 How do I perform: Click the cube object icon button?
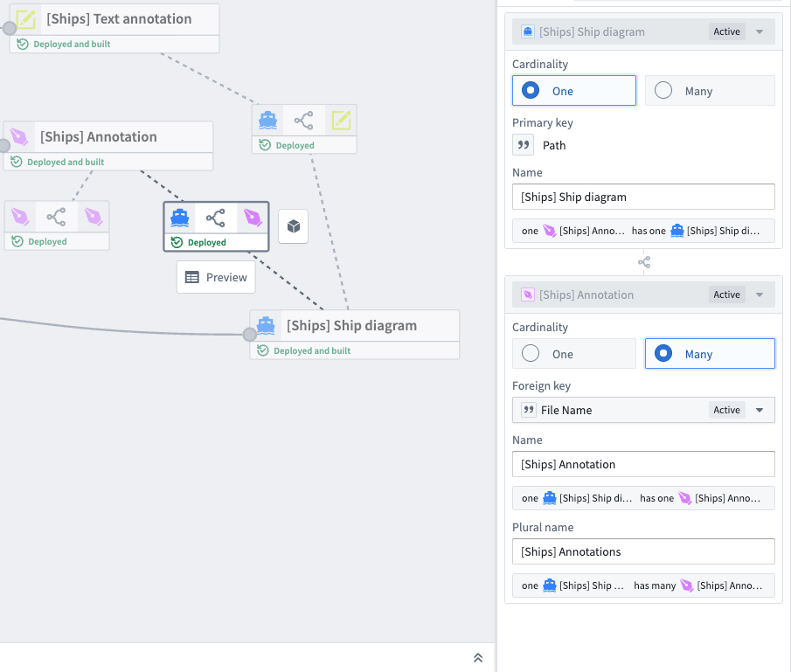(293, 226)
